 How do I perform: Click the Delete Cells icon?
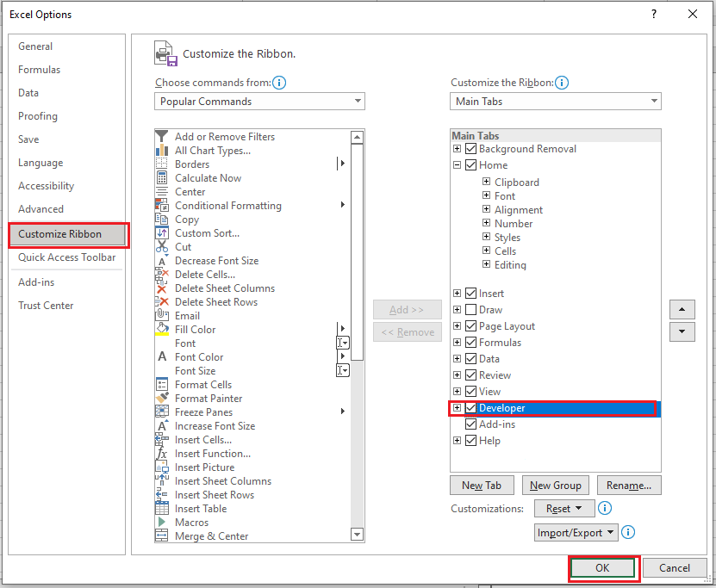(162, 274)
